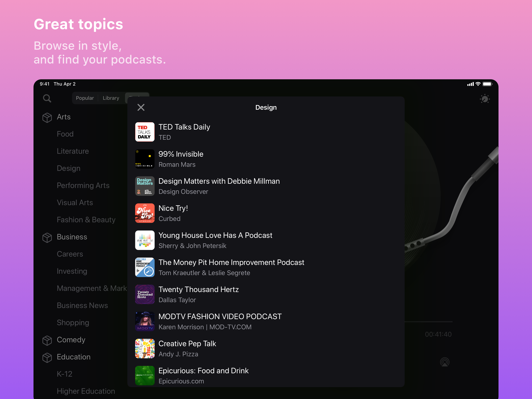Switch to the Library tab
This screenshot has width=532, height=399.
(x=111, y=98)
